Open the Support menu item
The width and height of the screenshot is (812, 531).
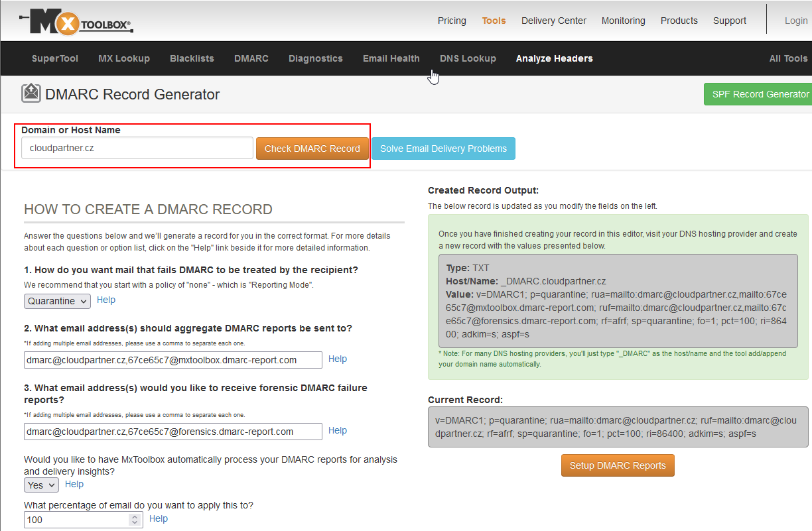click(x=730, y=21)
